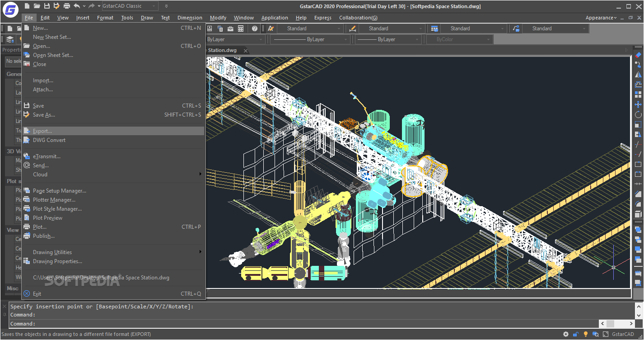Image resolution: width=644 pixels, height=340 pixels.
Task: Select the Offset tool
Action: 638,85
